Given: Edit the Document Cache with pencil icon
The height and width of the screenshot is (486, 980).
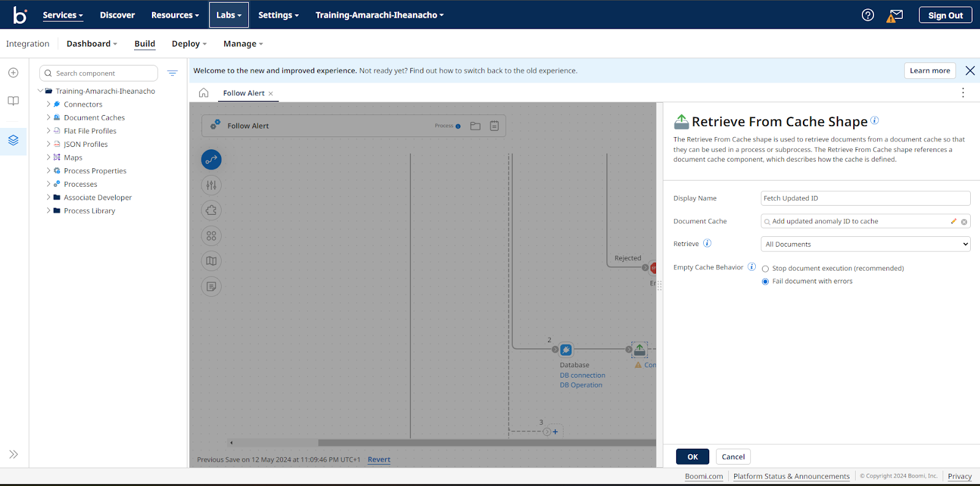Looking at the screenshot, I should click(953, 222).
